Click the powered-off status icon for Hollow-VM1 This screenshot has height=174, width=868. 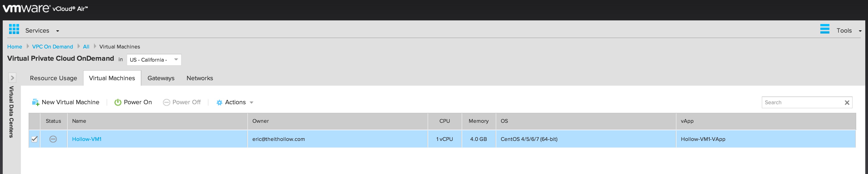(53, 139)
